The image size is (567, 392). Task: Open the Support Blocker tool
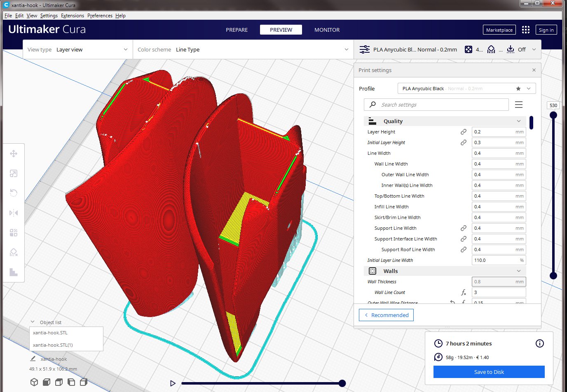(x=14, y=252)
